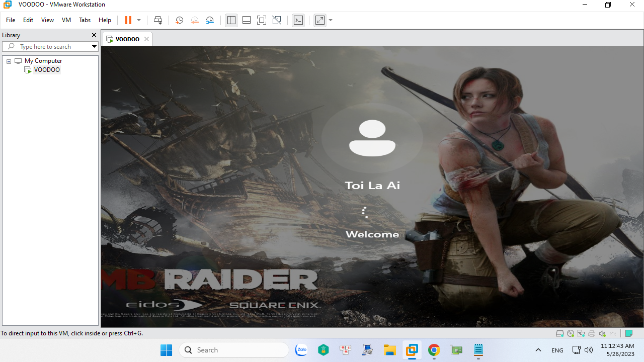Image resolution: width=644 pixels, height=362 pixels.
Task: Open the red snipping app on taskbar
Action: (x=346, y=350)
